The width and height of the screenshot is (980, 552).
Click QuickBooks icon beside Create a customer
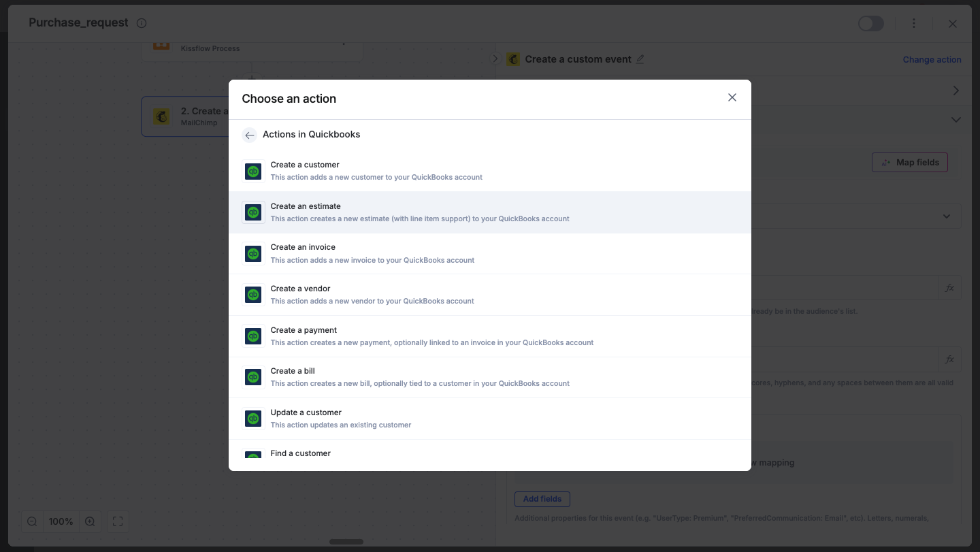click(253, 171)
